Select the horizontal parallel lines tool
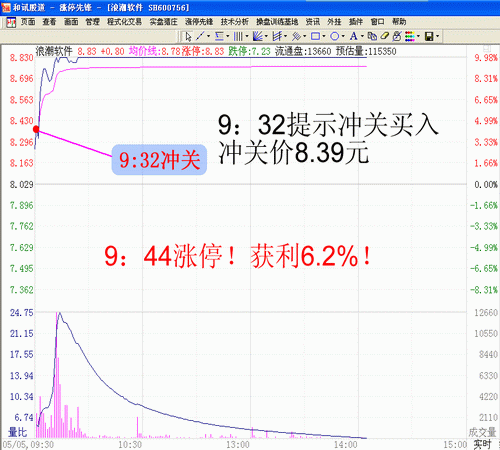 click(x=219, y=36)
